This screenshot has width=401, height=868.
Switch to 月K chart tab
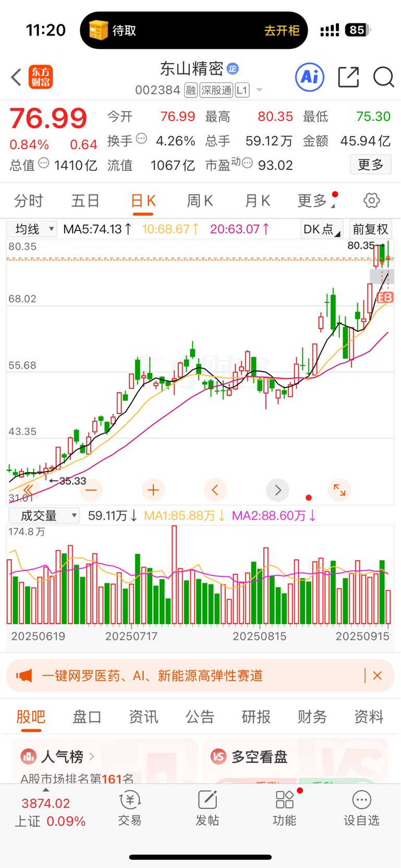tap(258, 201)
